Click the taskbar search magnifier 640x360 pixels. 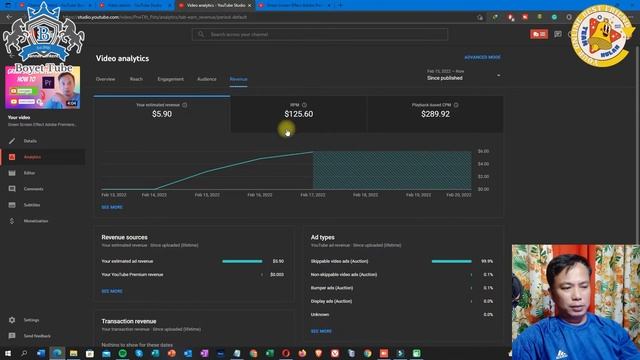pos(24,353)
